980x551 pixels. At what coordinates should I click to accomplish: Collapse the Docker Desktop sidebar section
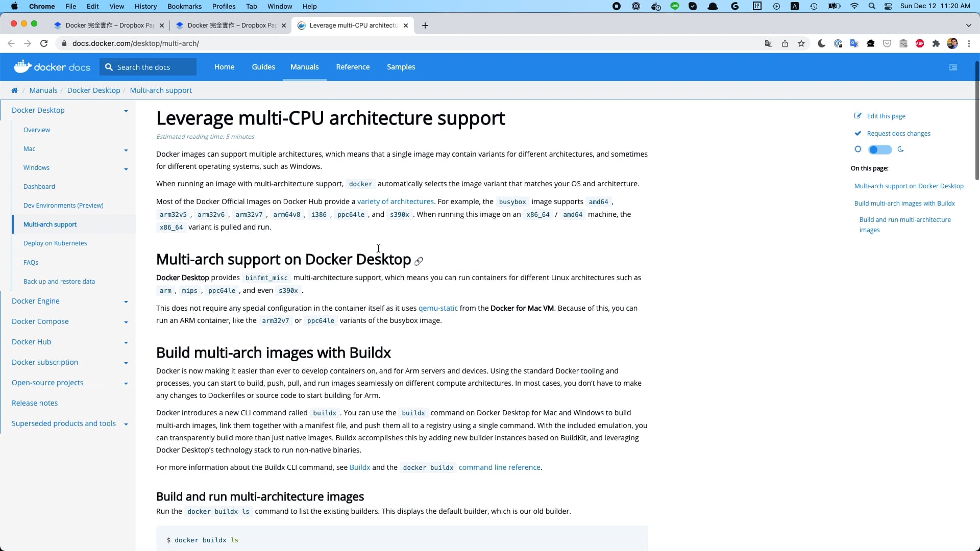click(x=126, y=111)
